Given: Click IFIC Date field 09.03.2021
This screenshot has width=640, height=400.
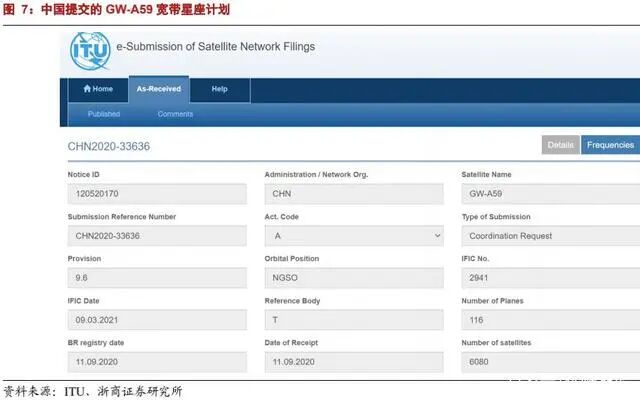Looking at the screenshot, I should (x=157, y=320).
